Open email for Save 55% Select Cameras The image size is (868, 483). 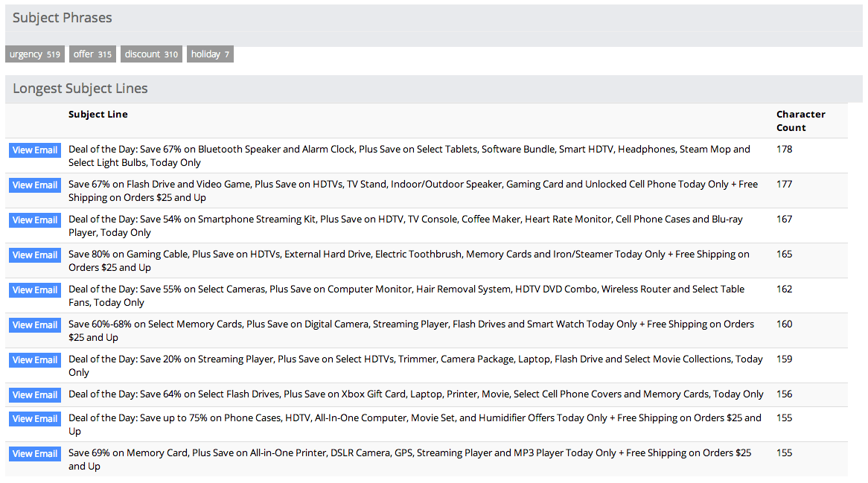point(35,290)
